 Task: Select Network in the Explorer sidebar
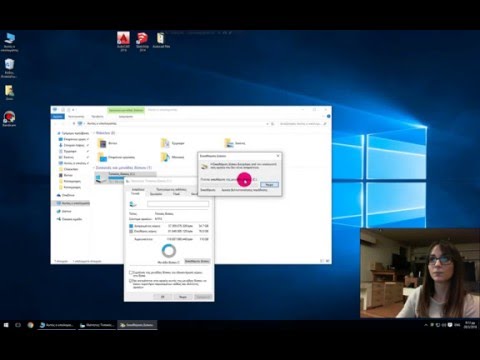(64, 211)
